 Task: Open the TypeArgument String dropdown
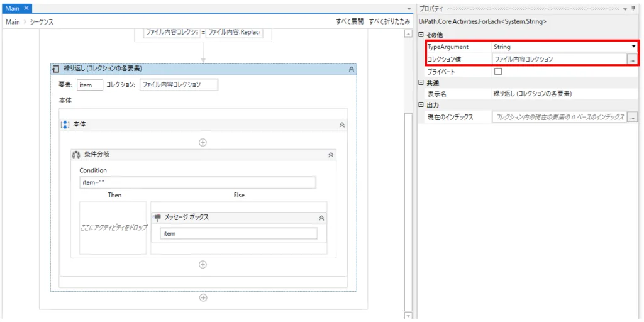(x=633, y=47)
